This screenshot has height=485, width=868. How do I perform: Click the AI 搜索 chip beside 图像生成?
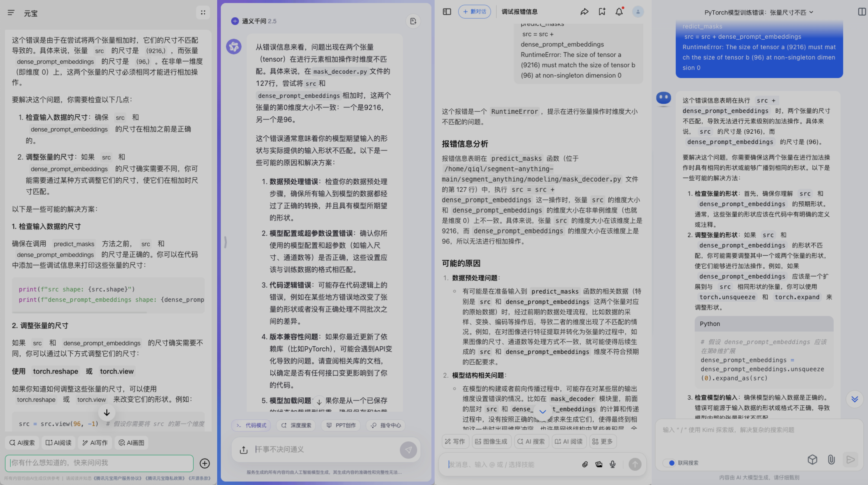532,441
